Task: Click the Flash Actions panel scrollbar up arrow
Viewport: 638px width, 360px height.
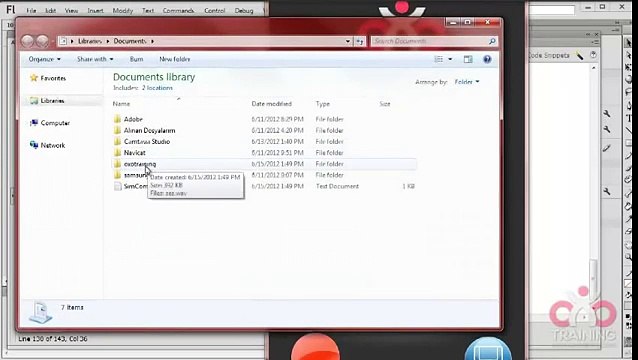Action: [593, 68]
